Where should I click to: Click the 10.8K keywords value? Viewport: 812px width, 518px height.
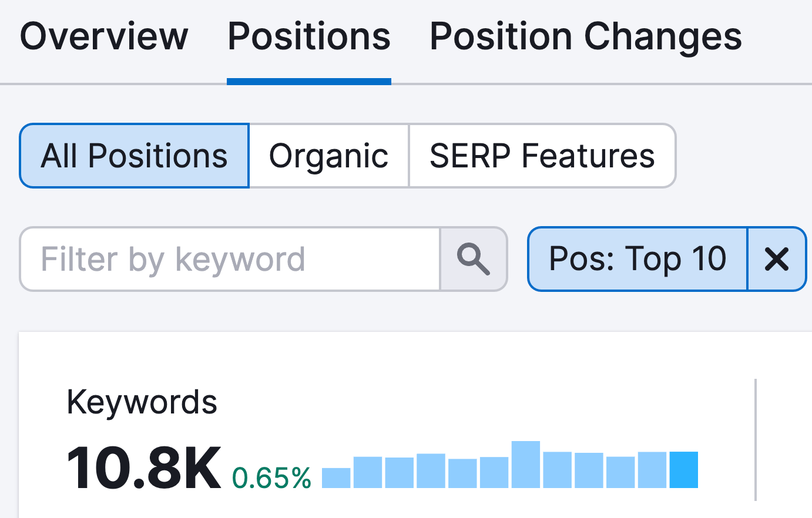(144, 468)
